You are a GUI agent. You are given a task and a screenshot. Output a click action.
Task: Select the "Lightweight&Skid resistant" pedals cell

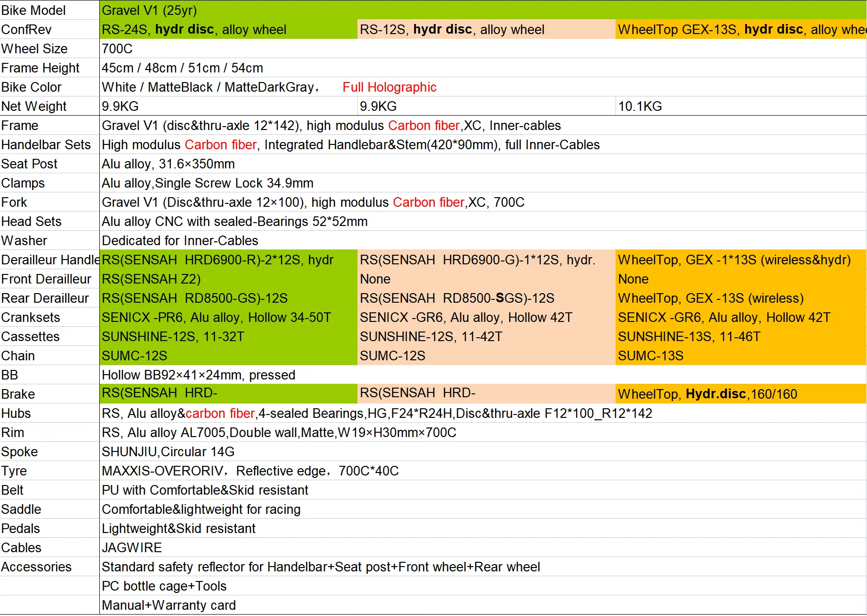click(483, 528)
